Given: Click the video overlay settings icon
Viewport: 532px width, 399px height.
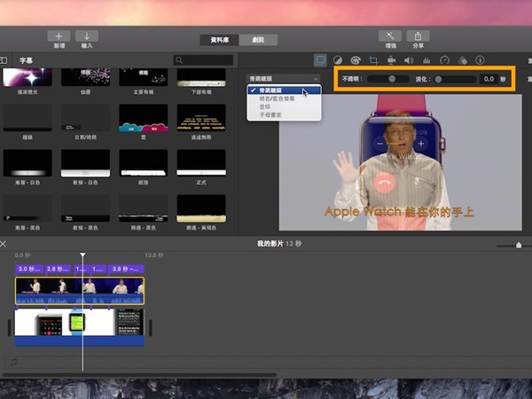Looking at the screenshot, I should (320, 60).
